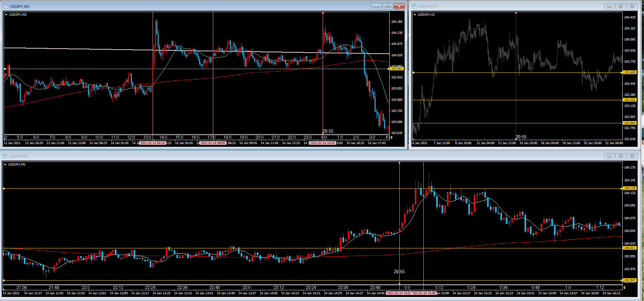Screen dimensions: 644x301
Task: Click the USDJPY,M5 window title icon
Action: click(x=6, y=6)
